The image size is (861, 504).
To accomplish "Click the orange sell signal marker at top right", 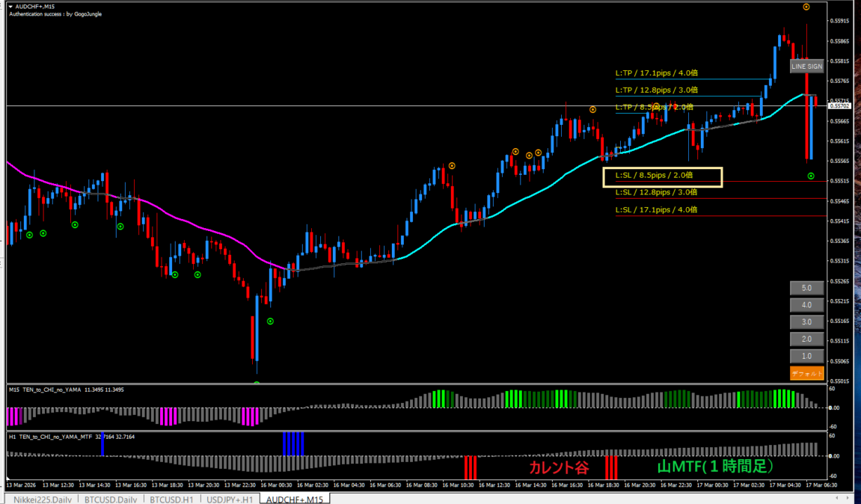I will pyautogui.click(x=806, y=7).
